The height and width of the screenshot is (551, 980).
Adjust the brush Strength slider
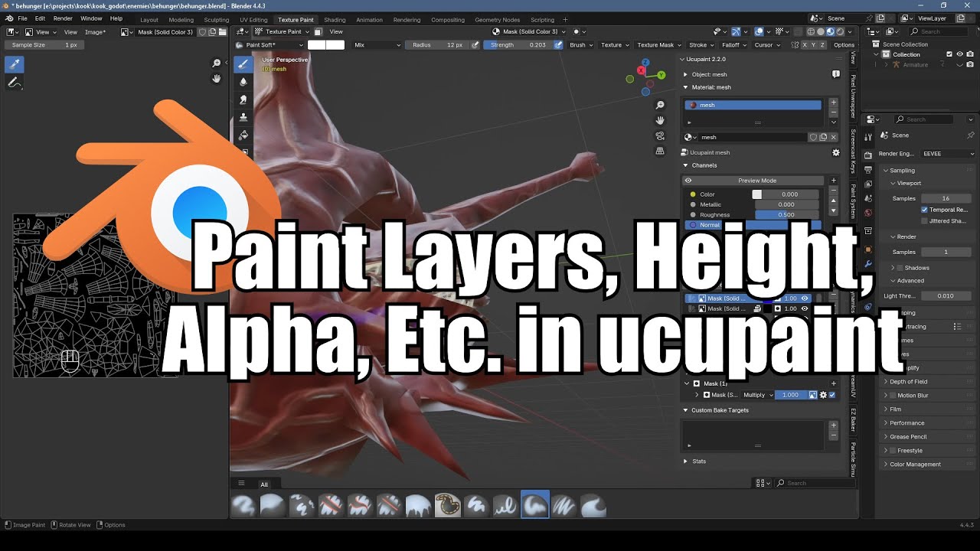click(x=518, y=45)
